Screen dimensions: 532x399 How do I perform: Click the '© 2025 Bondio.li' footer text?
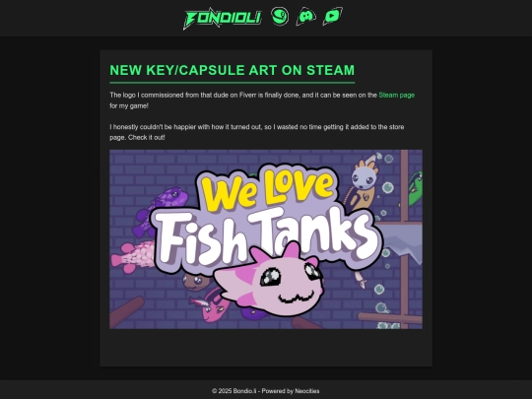(x=234, y=391)
